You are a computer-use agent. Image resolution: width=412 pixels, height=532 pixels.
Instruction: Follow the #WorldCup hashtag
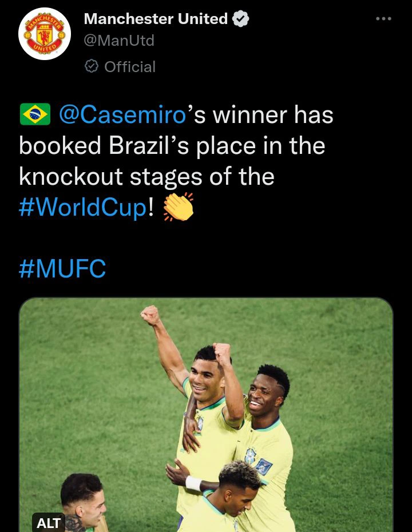(x=83, y=208)
